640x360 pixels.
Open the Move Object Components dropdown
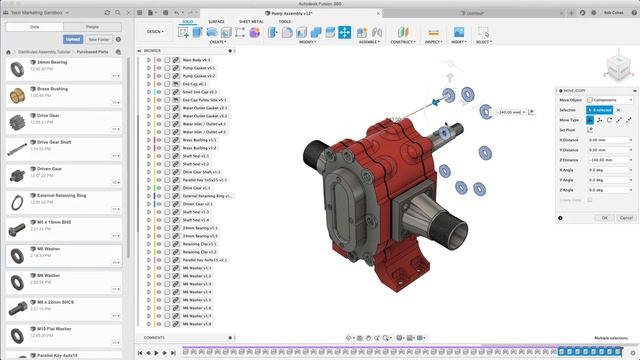tap(610, 100)
